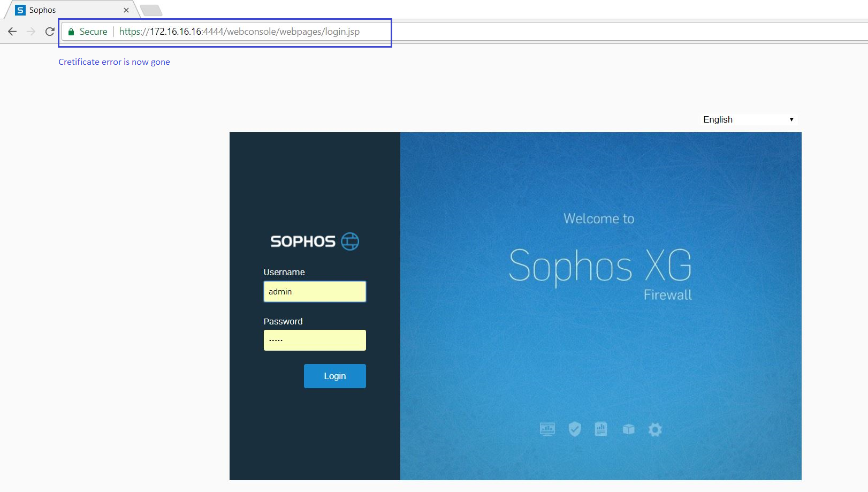
Task: Click the green Secure padlock icon
Action: pos(71,32)
